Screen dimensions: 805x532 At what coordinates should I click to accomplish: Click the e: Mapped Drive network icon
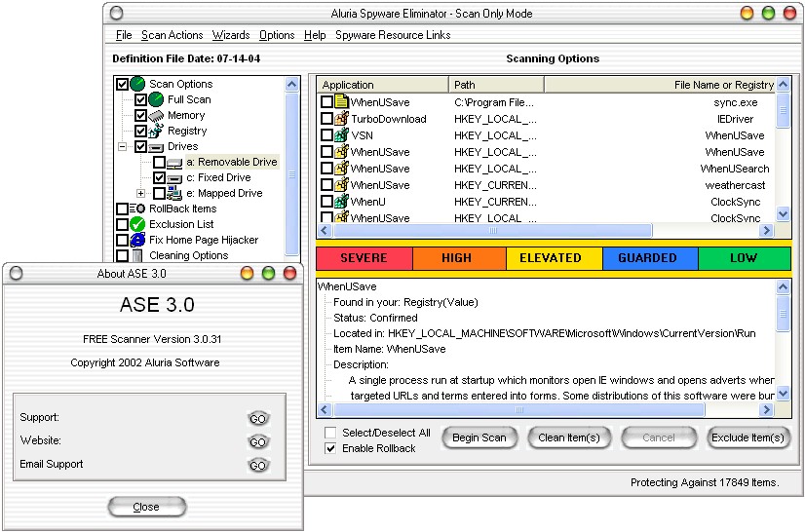pyautogui.click(x=174, y=193)
